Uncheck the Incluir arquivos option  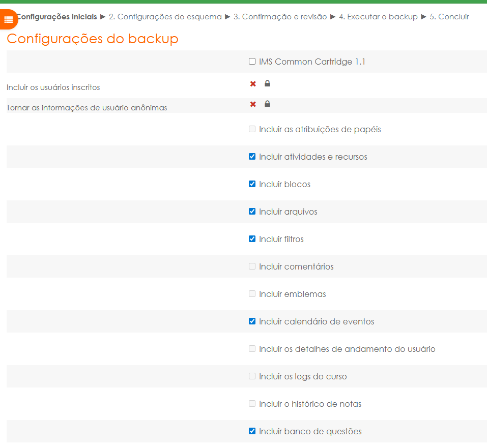coord(252,212)
